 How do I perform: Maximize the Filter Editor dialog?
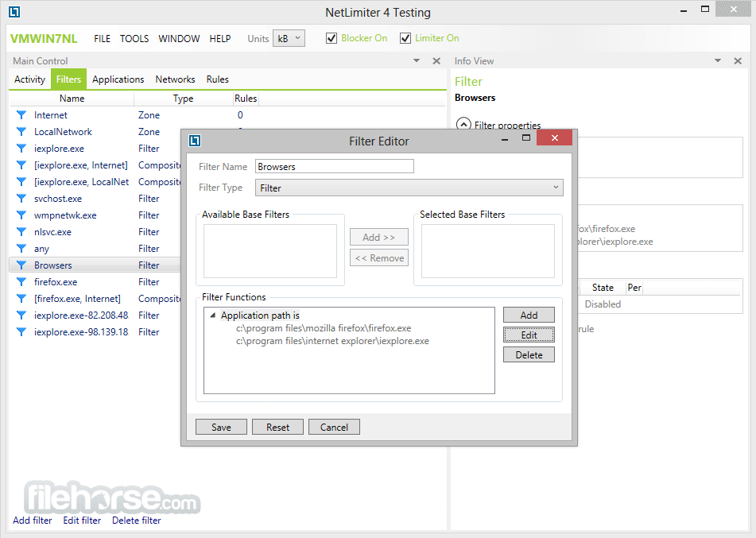[x=526, y=137]
